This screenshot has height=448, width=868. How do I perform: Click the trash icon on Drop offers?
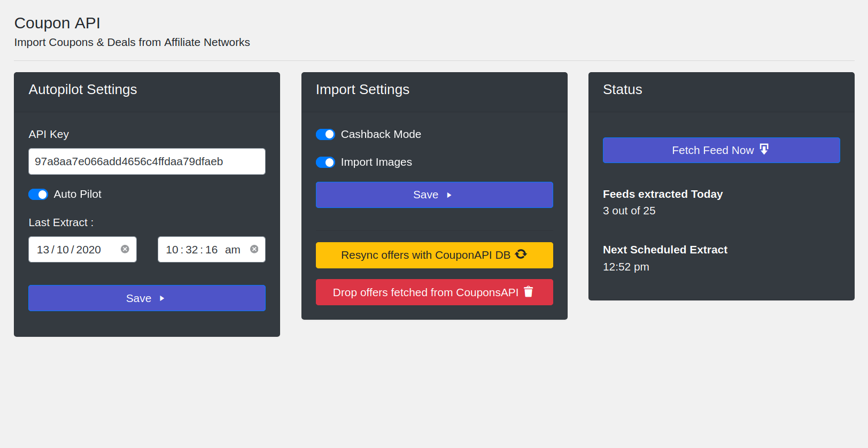click(529, 292)
